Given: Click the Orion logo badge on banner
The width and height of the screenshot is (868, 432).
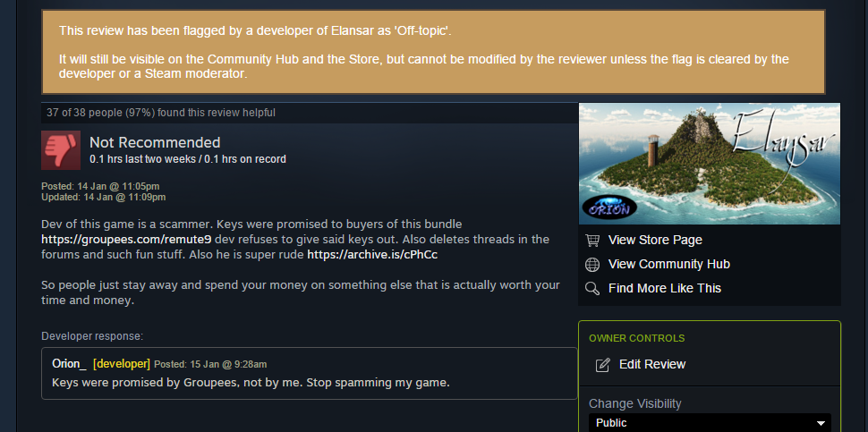Looking at the screenshot, I should pyautogui.click(x=609, y=207).
